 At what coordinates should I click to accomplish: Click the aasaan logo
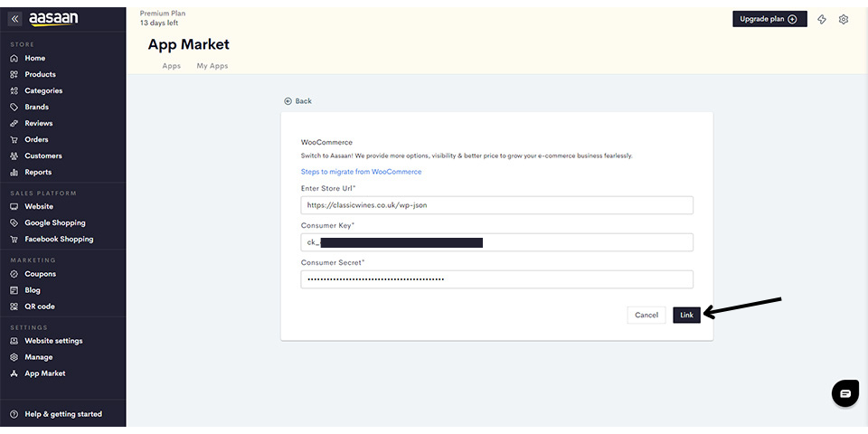[x=53, y=19]
